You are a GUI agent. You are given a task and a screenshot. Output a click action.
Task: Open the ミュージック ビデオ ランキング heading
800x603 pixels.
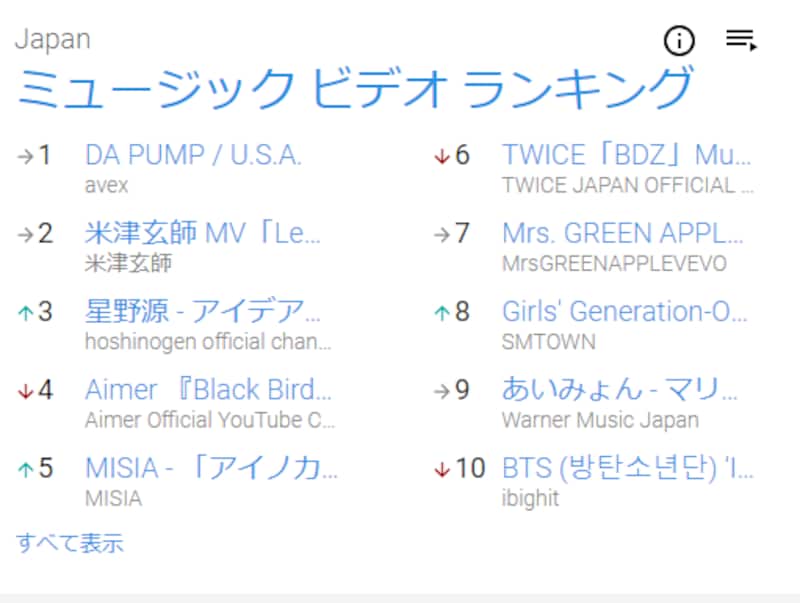pyautogui.click(x=355, y=89)
